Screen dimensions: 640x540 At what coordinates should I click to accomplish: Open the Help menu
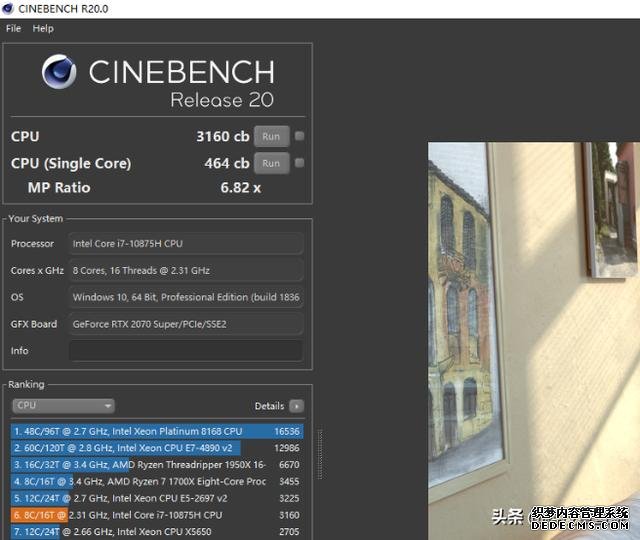[x=43, y=29]
